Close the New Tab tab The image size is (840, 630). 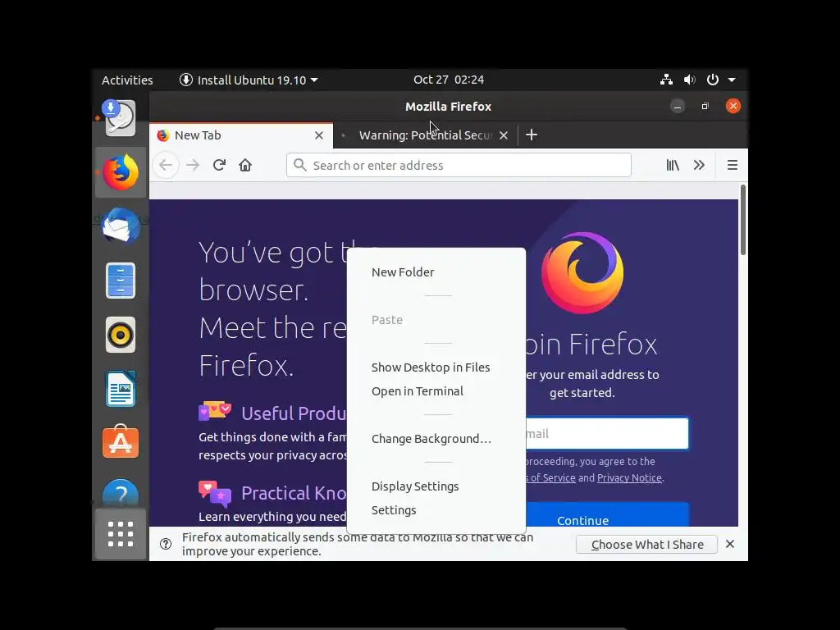point(319,135)
